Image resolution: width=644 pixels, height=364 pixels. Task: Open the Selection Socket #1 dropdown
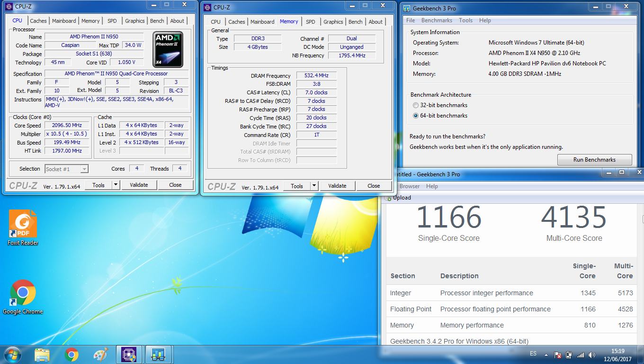66,169
